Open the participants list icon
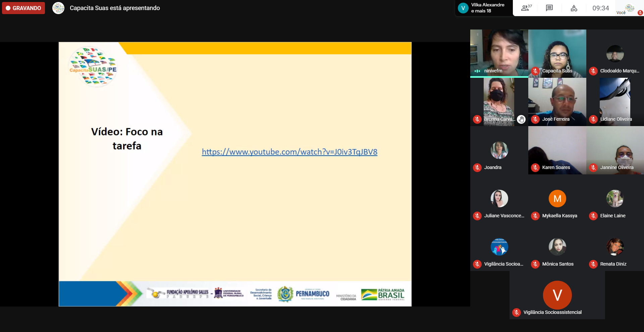Image resolution: width=644 pixels, height=332 pixels. click(x=526, y=8)
